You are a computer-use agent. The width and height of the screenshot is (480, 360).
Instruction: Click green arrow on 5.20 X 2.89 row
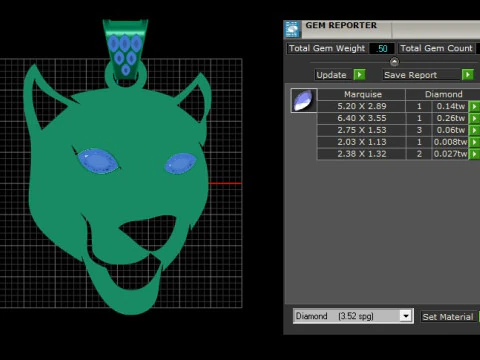click(474, 106)
